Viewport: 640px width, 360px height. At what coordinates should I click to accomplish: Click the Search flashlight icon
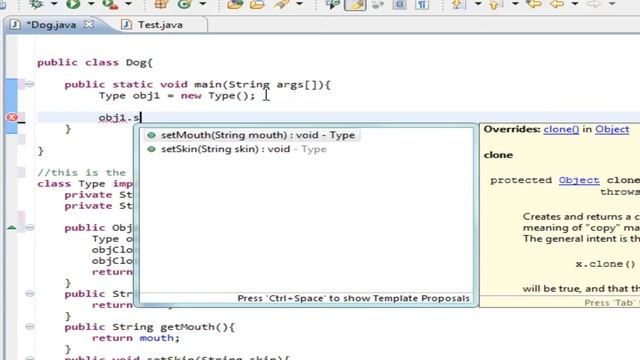(281, 4)
